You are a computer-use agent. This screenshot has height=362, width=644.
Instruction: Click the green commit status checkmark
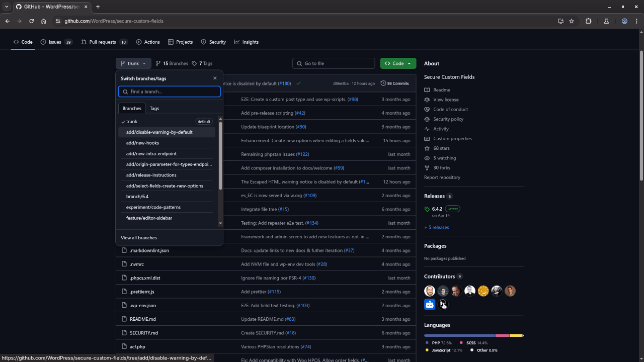pyautogui.click(x=299, y=83)
